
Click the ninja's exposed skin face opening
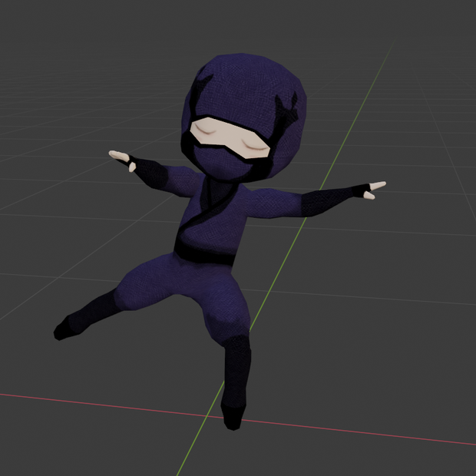(x=230, y=138)
